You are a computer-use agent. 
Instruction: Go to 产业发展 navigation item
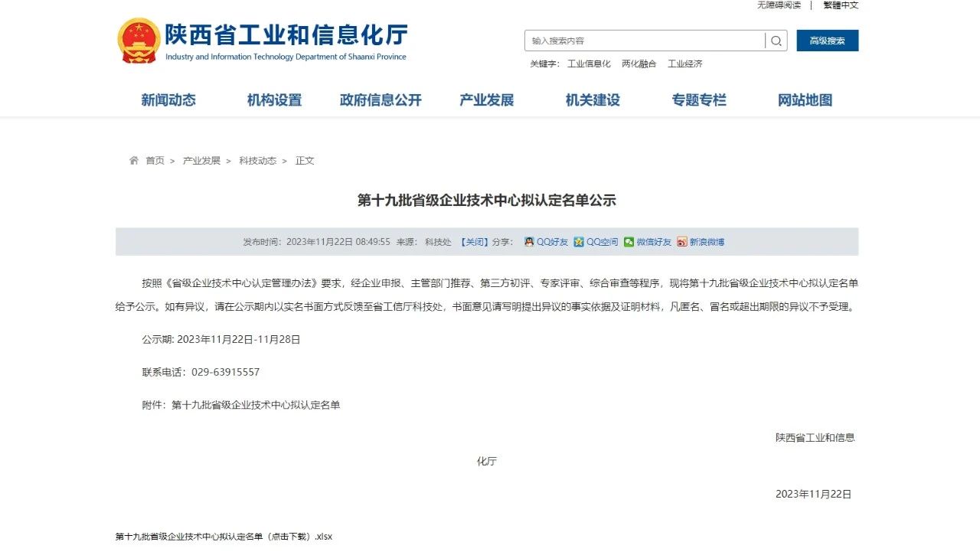click(x=486, y=100)
